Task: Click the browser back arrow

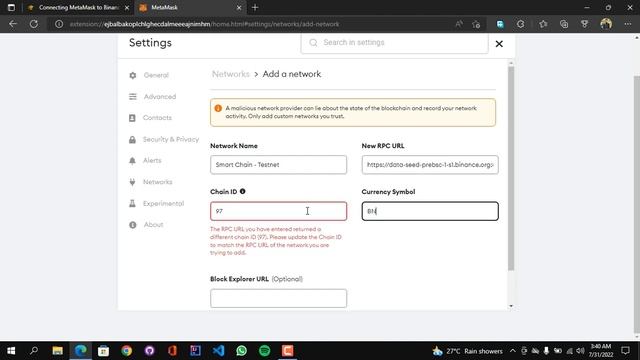Action: coord(13,24)
